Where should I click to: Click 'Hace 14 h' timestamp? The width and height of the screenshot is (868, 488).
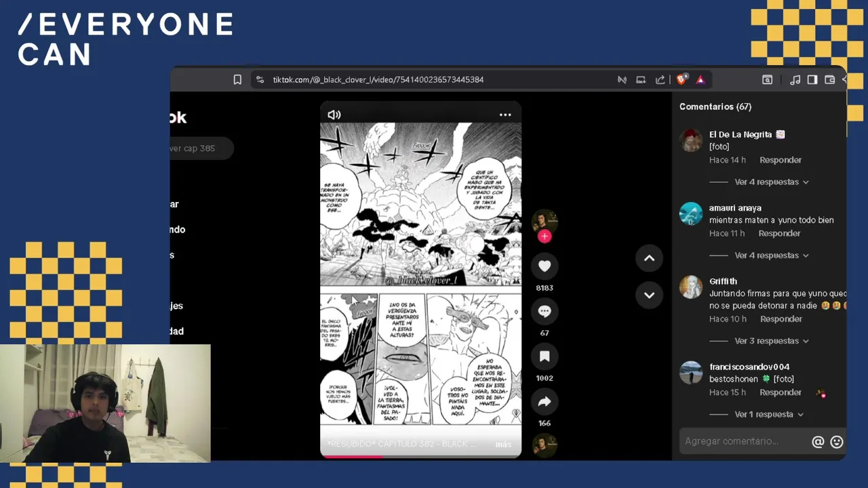pos(728,160)
